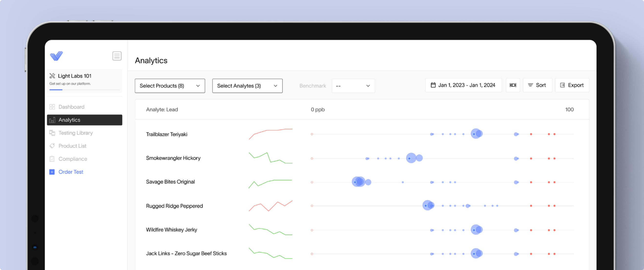Open the Light Labs 101 setup card

tap(84, 81)
